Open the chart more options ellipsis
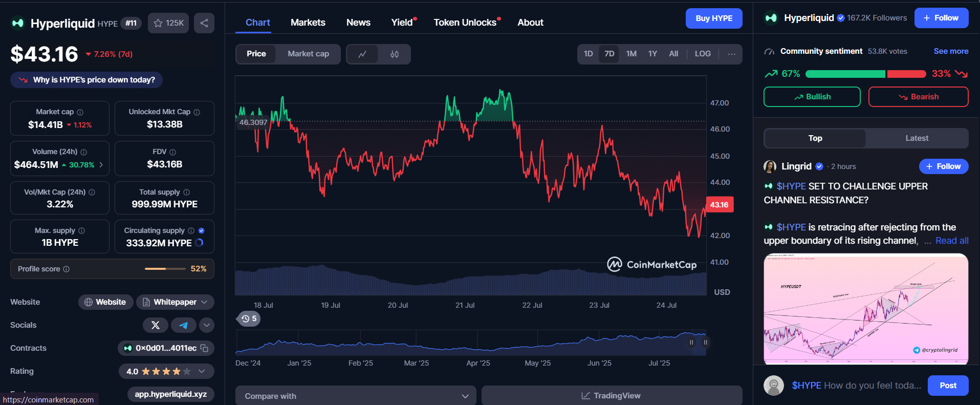 732,54
